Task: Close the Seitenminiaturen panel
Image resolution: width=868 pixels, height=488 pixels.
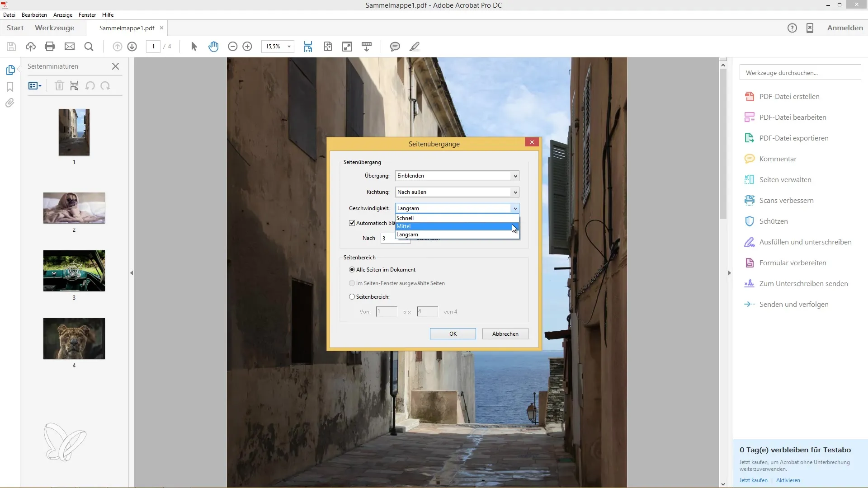Action: 115,66
